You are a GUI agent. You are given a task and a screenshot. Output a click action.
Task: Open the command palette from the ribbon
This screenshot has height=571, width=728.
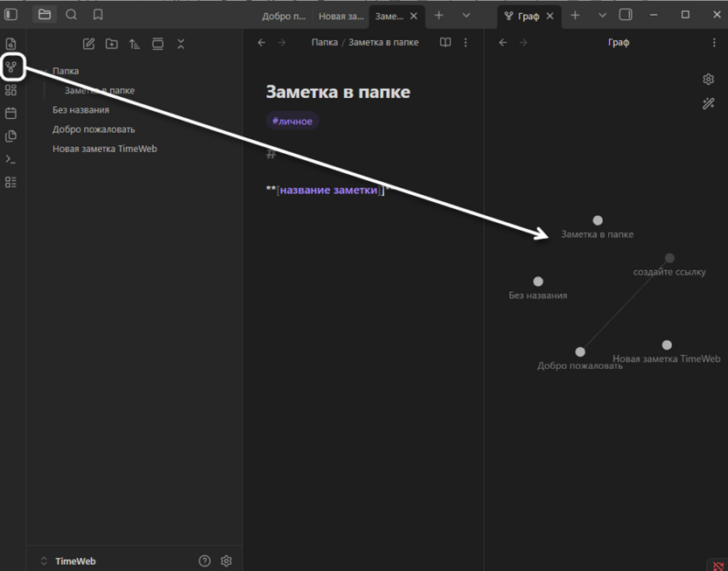[x=11, y=159]
